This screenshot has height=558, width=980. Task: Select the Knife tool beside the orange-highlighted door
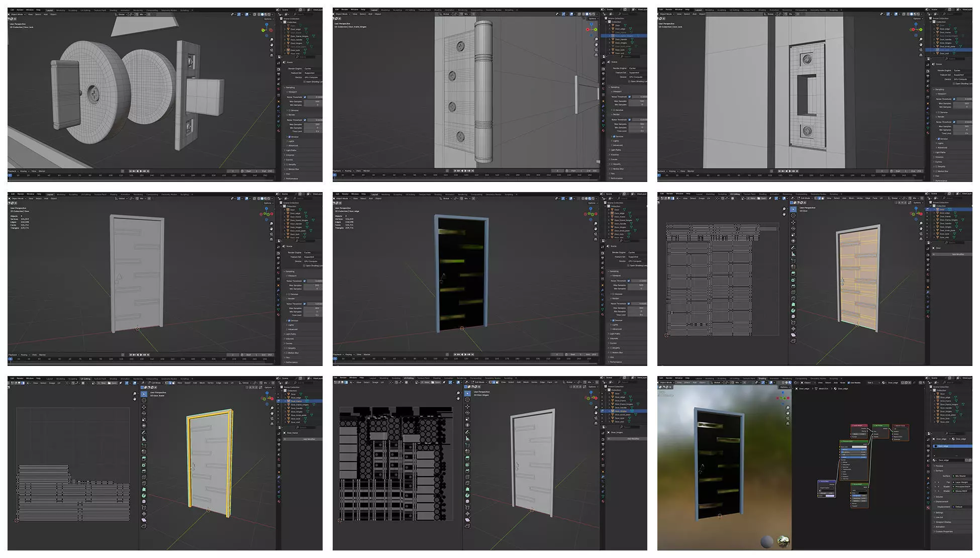click(x=793, y=298)
